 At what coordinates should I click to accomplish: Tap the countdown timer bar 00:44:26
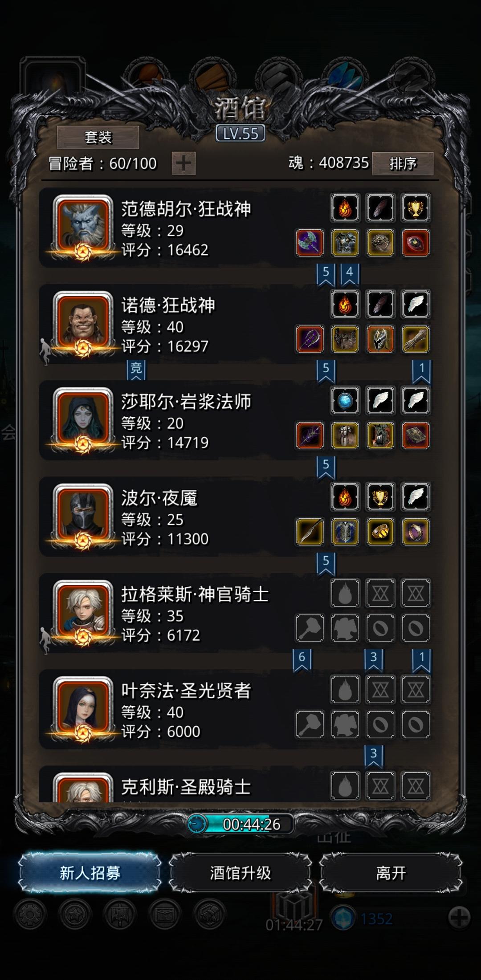[240, 824]
